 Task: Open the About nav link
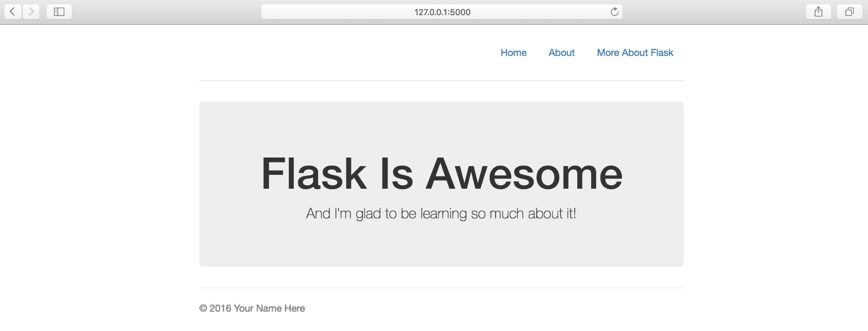point(562,52)
